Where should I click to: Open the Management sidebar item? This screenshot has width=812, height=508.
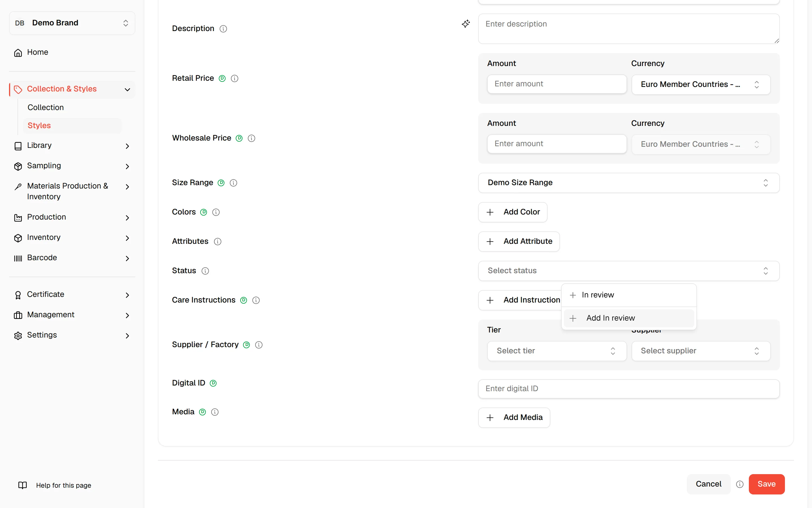coord(72,315)
